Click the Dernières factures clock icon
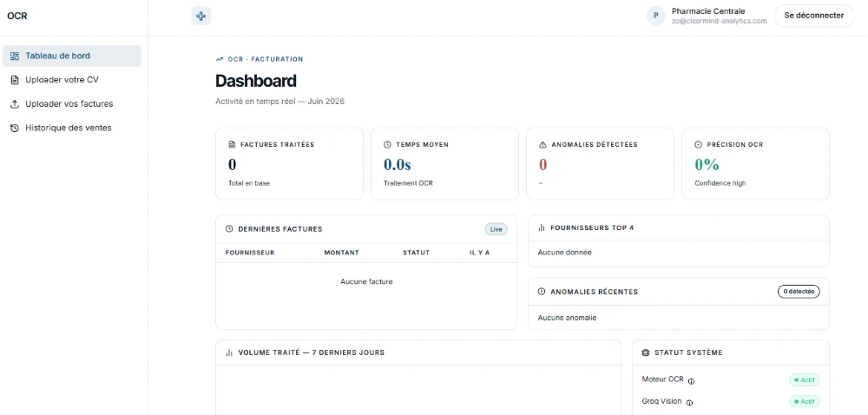The image size is (868, 415). pos(229,229)
